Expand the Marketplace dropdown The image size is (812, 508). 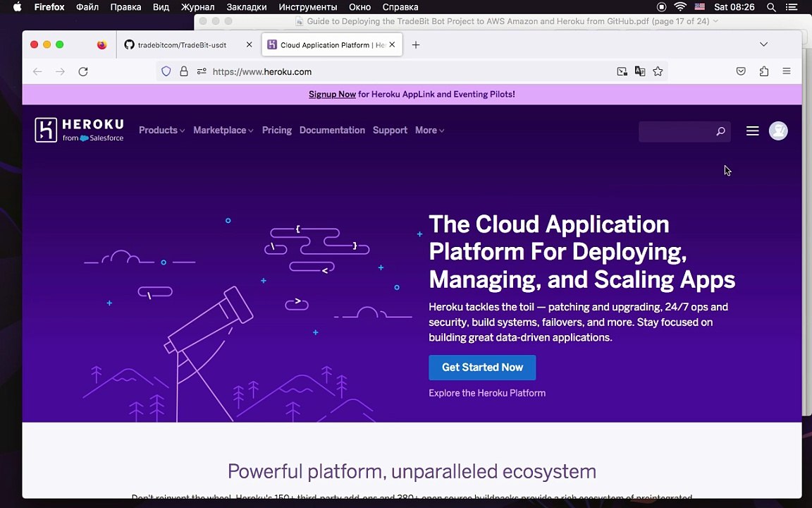pos(223,130)
